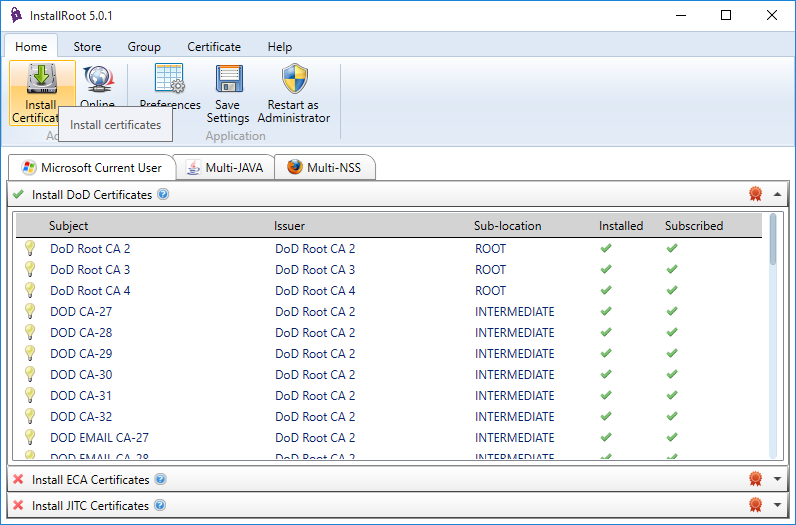Select the Multi-JAVA store tab
Viewport: 796px width, 525px height.
pos(224,168)
